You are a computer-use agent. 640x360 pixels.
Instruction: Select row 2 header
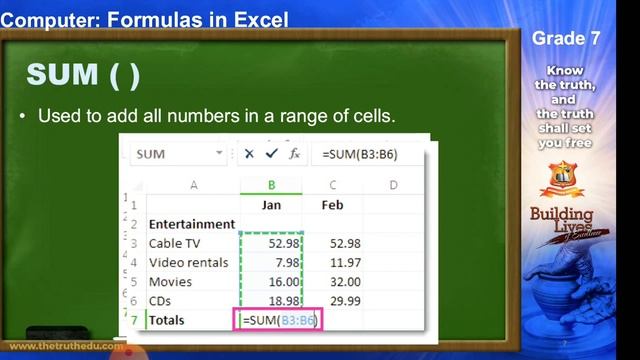click(134, 224)
